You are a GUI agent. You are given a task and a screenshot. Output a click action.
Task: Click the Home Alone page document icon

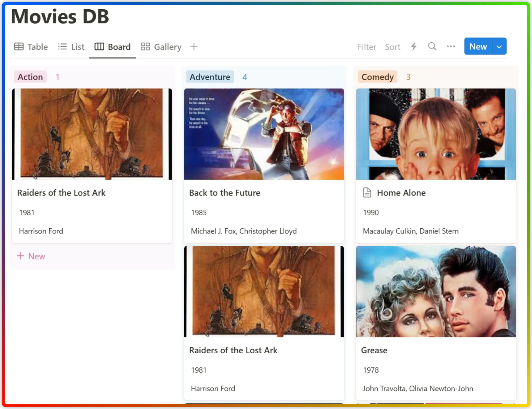click(367, 192)
